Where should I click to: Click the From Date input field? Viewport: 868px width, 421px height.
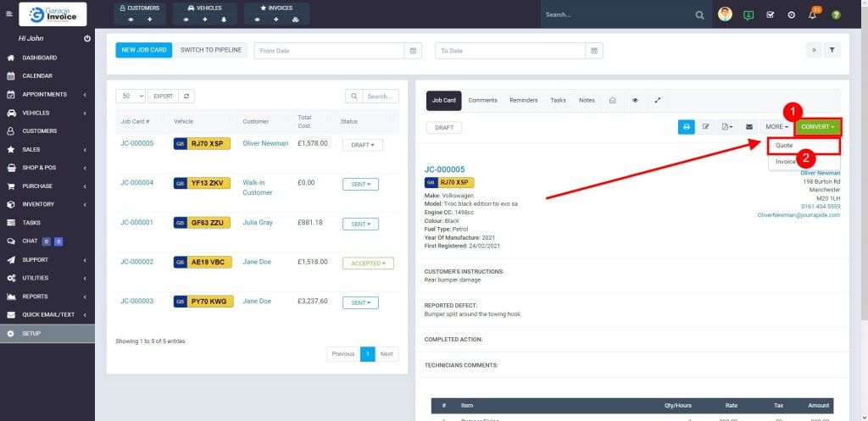tap(330, 51)
